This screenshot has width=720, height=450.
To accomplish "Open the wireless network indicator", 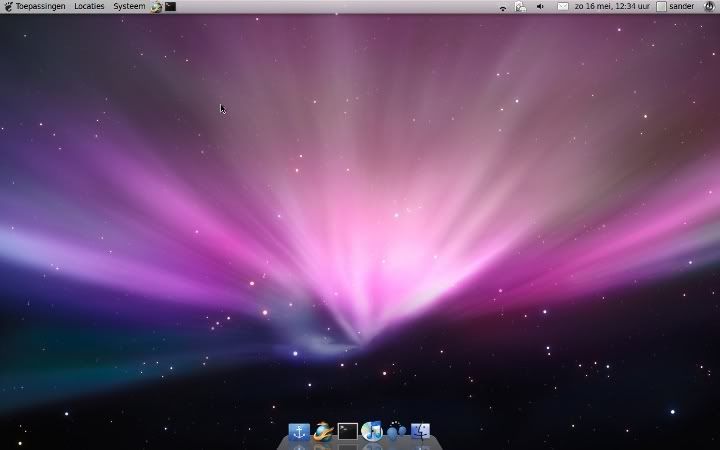I will 503,7.
